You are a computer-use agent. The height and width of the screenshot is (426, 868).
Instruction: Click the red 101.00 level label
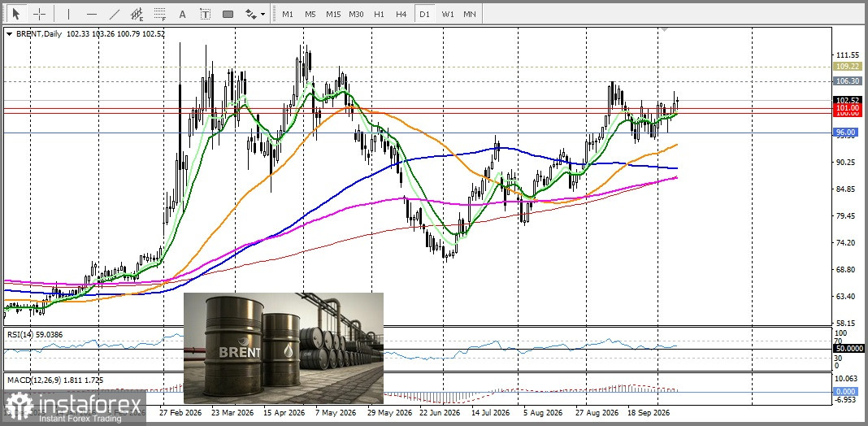point(847,107)
